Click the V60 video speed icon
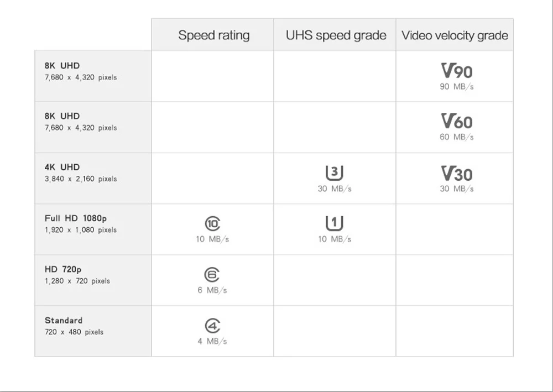The width and height of the screenshot is (553, 392). 456,121
